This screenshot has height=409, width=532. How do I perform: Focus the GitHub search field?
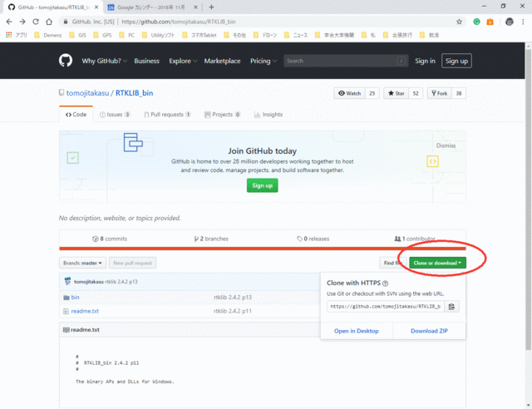[346, 61]
